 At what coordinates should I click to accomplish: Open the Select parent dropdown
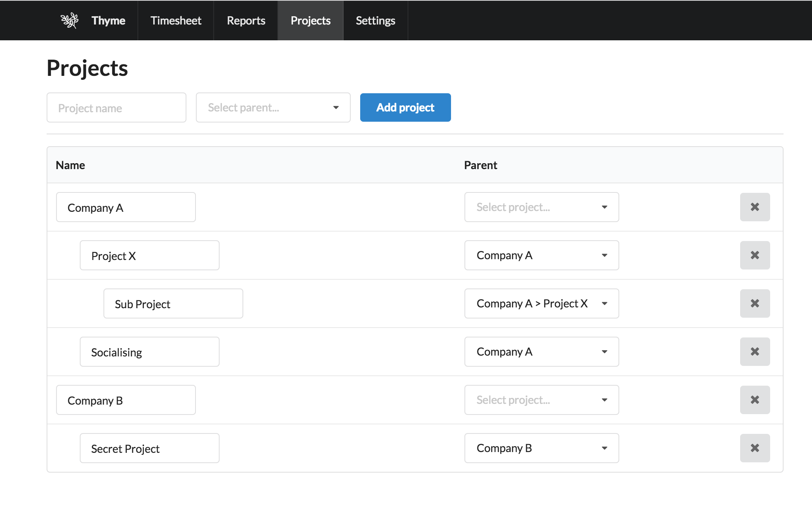[x=273, y=107]
